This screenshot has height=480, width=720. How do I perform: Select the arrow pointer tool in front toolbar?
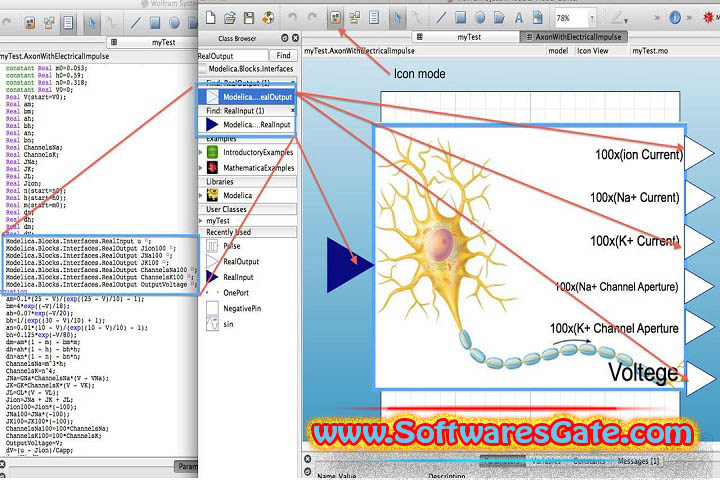coord(398,18)
